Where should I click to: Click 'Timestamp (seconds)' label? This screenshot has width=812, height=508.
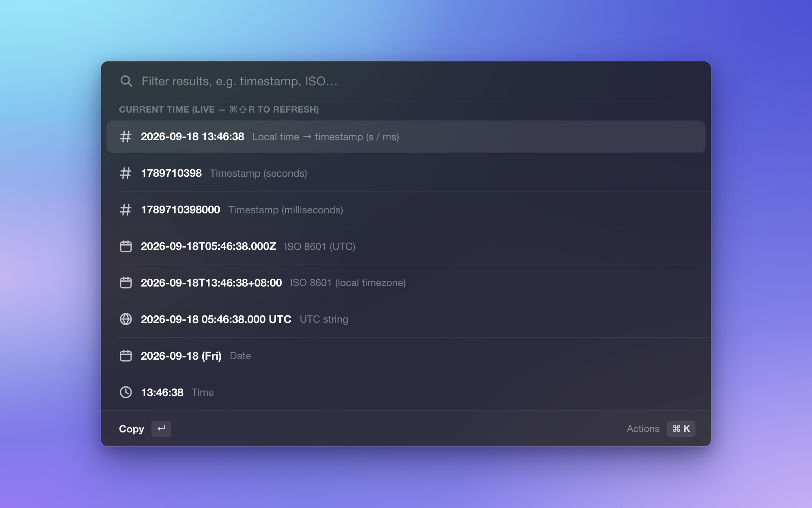pos(258,173)
